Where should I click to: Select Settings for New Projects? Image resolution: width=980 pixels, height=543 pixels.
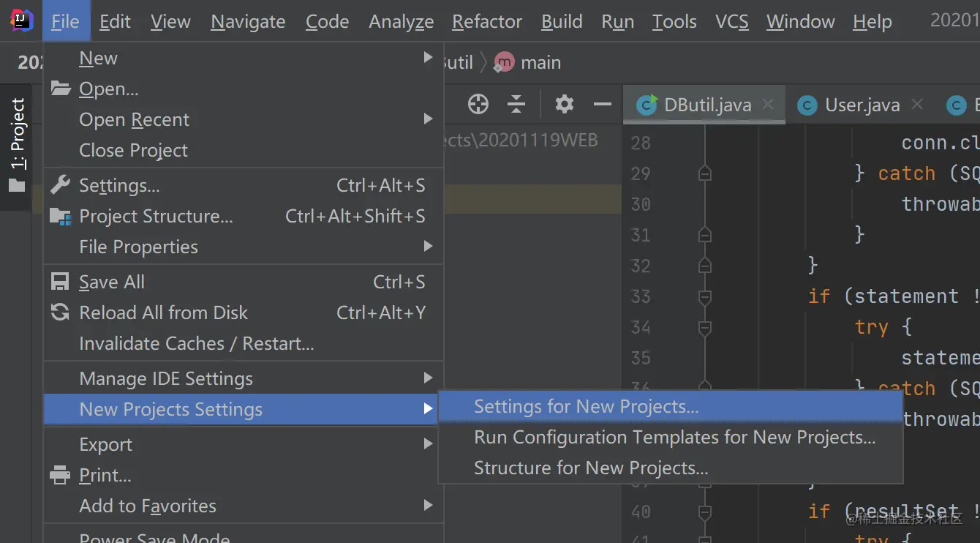click(586, 406)
